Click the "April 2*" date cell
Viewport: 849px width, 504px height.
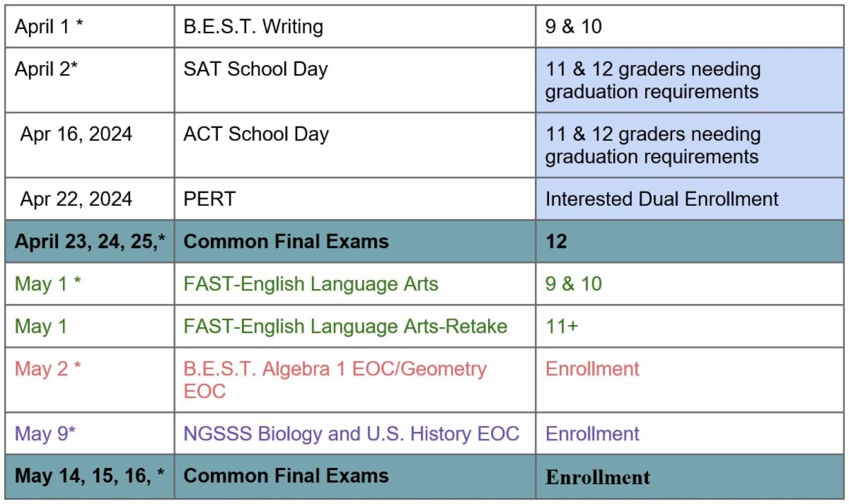46,69
